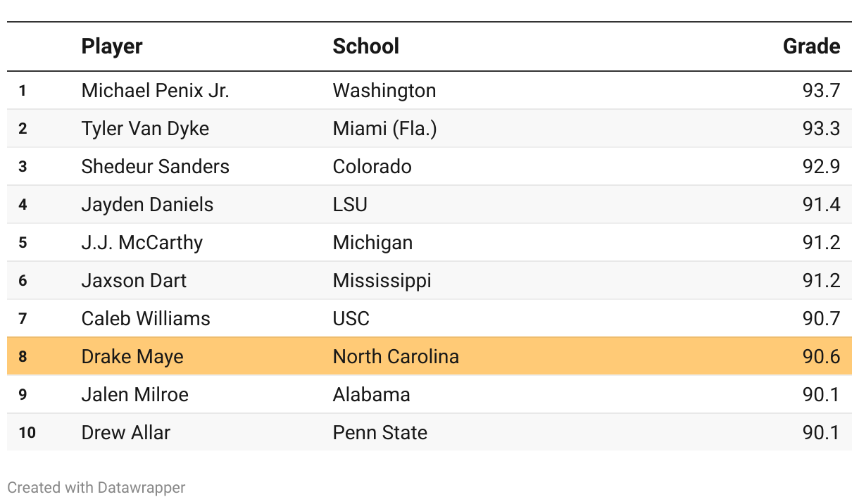Select the highlighted 90.6 grade value
The height and width of the screenshot is (504, 859).
(x=821, y=357)
